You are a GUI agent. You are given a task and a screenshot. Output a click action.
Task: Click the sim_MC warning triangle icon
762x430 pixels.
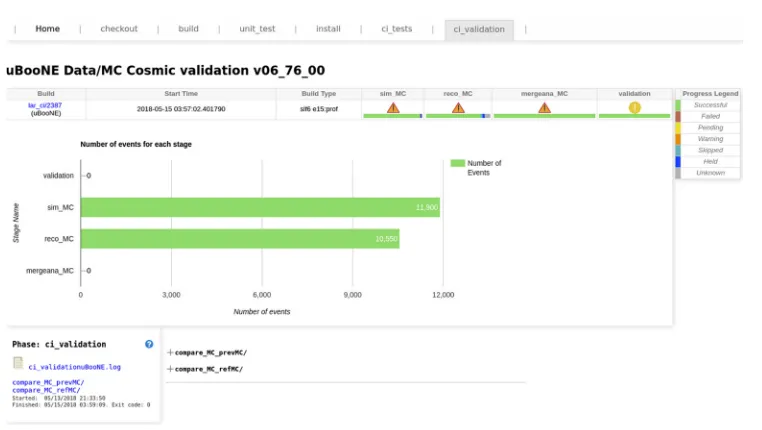393,107
